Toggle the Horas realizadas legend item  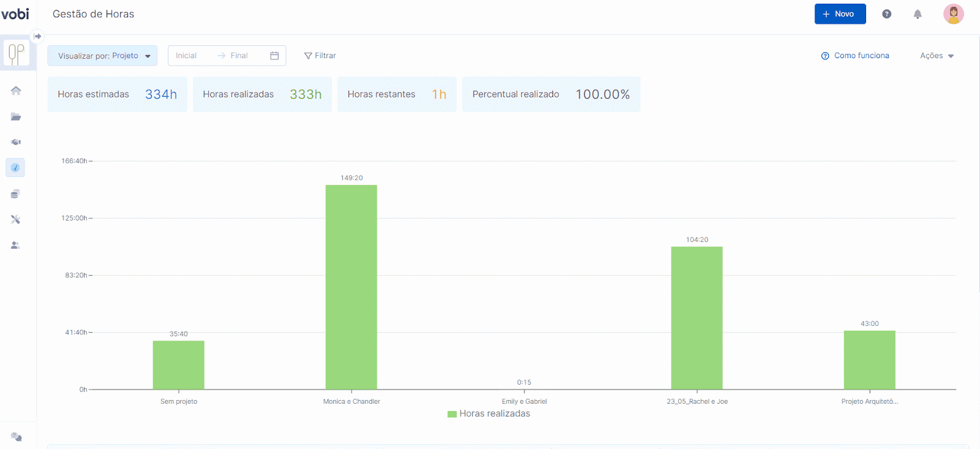489,414
